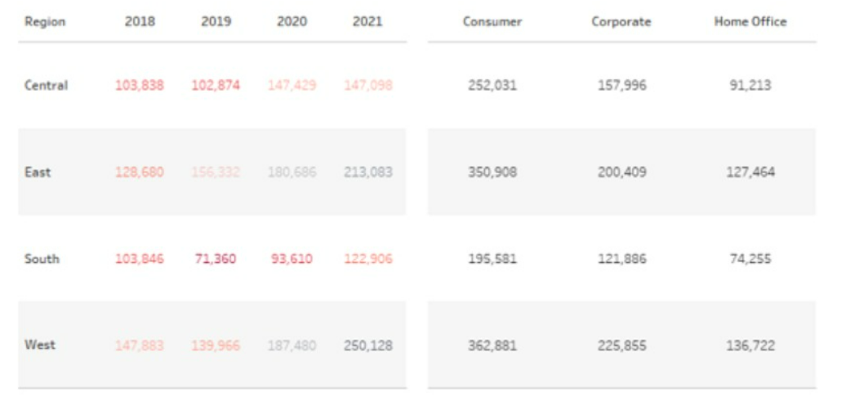
Task: Click the 2021 column header
Action: pos(367,22)
